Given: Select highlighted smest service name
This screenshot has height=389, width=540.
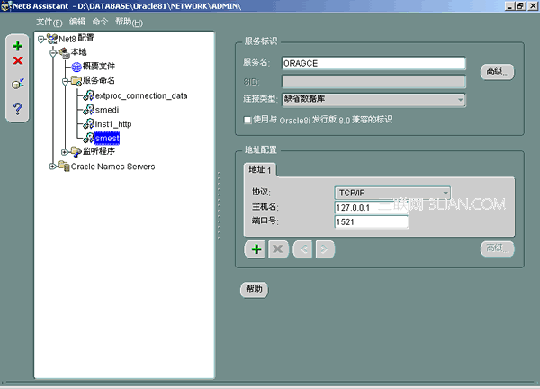Looking at the screenshot, I should pyautogui.click(x=107, y=138).
